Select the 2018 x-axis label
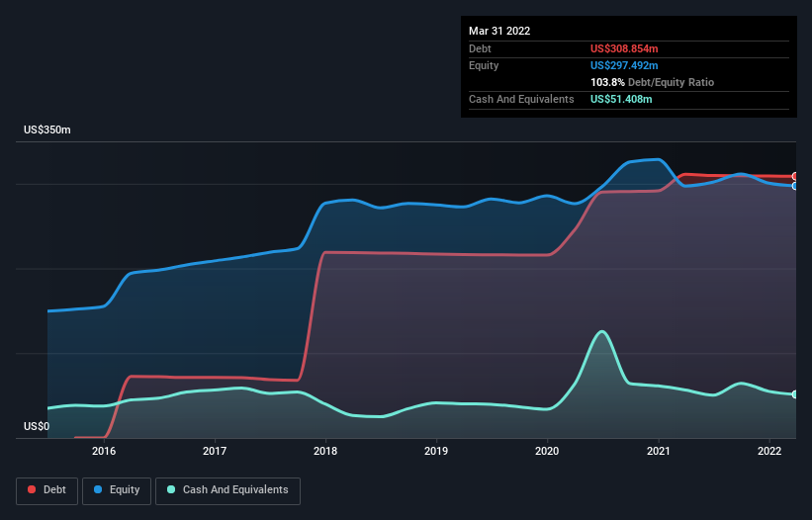Image resolution: width=812 pixels, height=520 pixels. click(x=325, y=451)
